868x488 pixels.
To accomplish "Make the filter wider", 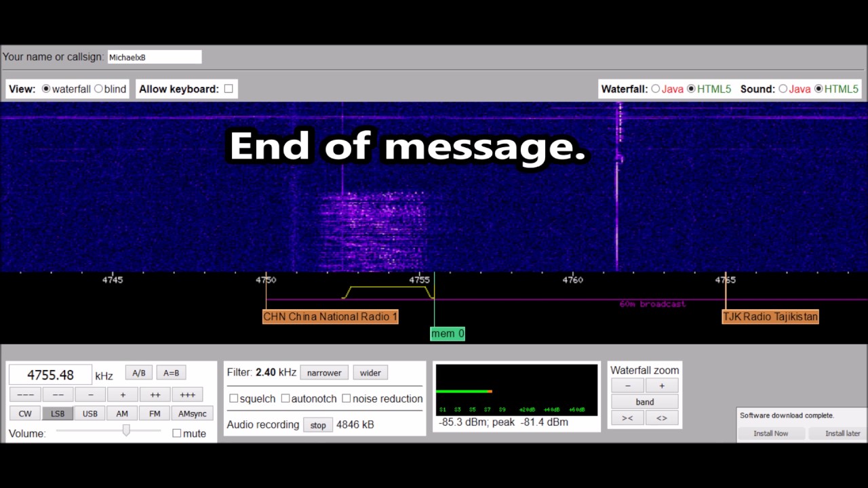I will (370, 373).
